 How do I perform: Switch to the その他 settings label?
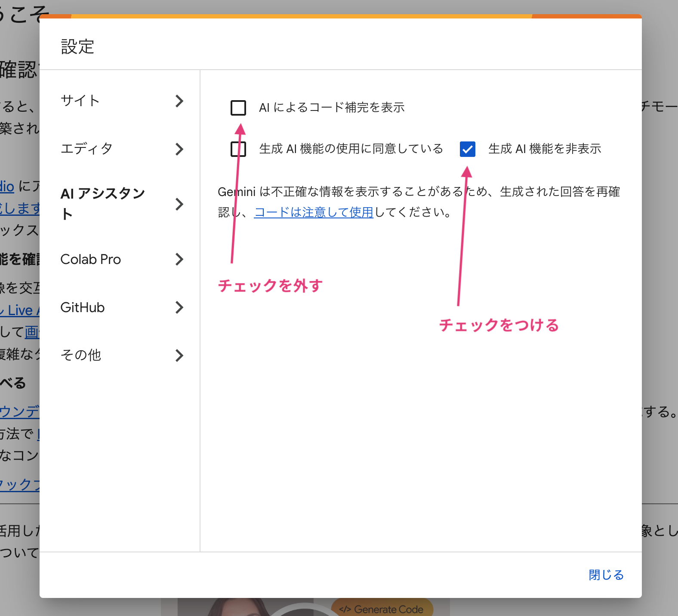(81, 356)
